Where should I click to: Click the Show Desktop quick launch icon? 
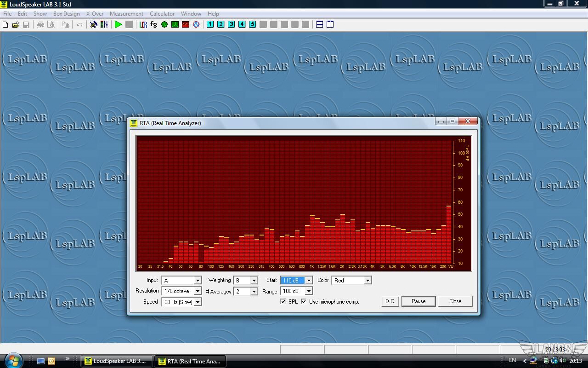coord(41,361)
